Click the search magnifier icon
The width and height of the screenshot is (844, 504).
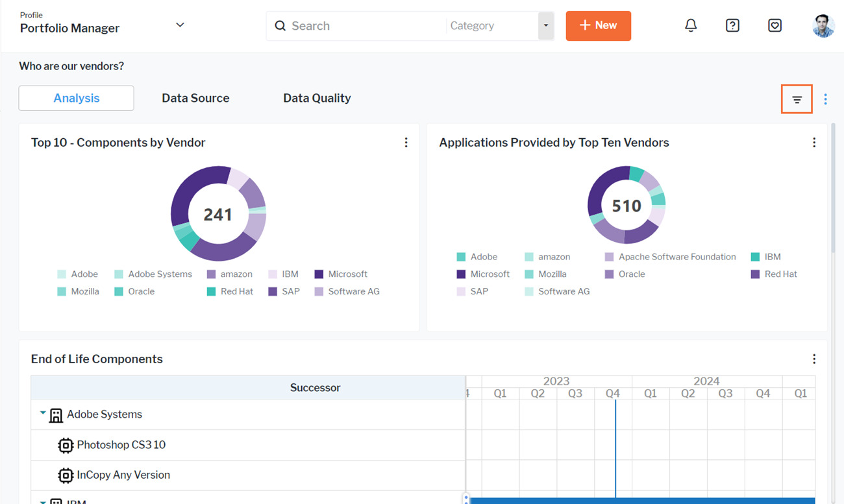[x=280, y=26]
